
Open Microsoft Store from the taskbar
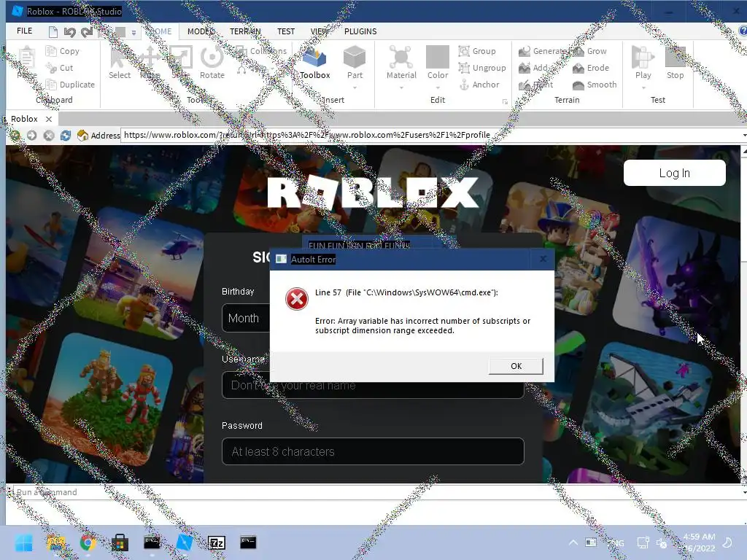pos(120,542)
